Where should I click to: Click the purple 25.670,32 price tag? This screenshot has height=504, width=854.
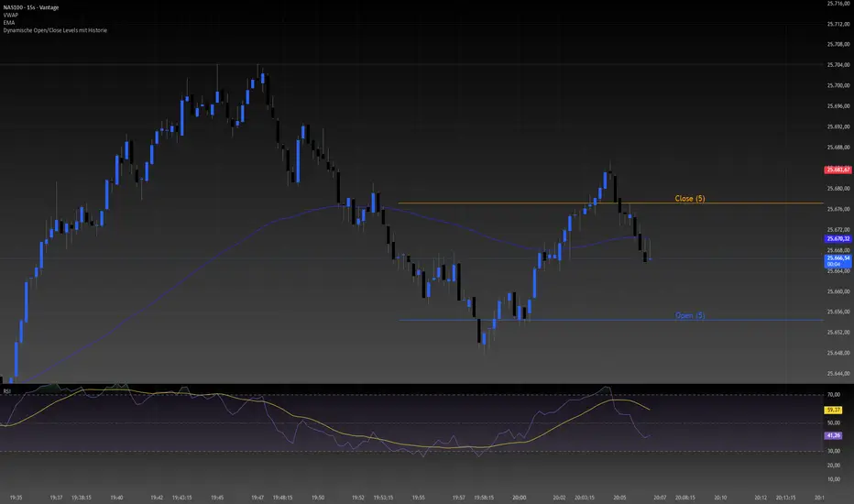coord(838,238)
